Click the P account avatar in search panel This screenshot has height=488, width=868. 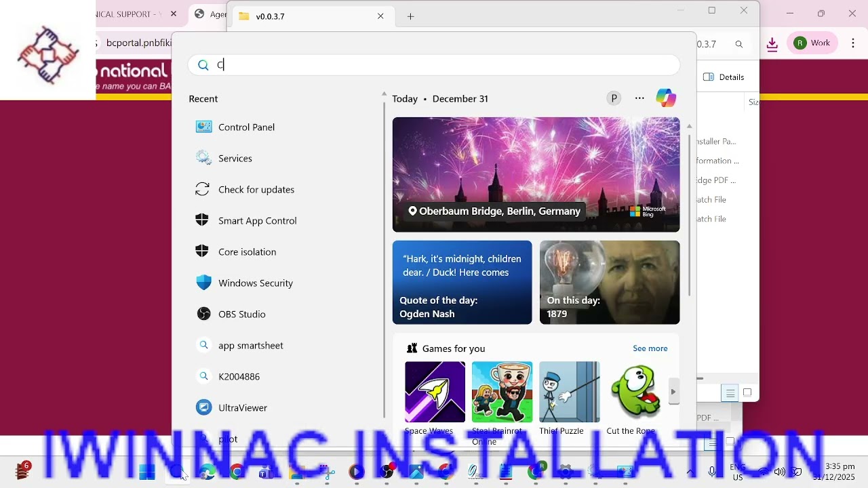[x=614, y=98]
